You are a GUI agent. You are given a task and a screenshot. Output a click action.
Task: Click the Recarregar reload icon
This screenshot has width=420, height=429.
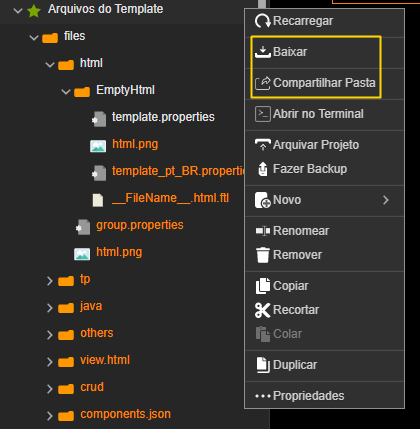[x=263, y=21]
